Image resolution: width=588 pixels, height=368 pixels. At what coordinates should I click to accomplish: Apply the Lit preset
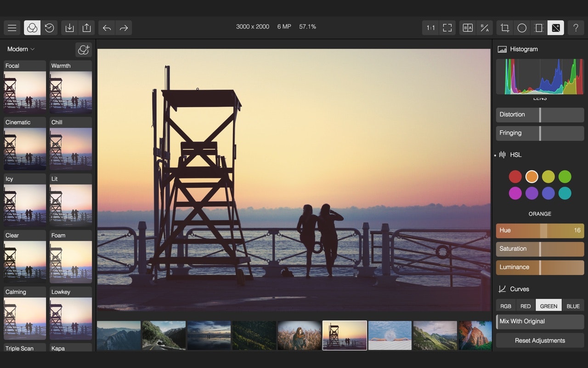[x=71, y=200]
